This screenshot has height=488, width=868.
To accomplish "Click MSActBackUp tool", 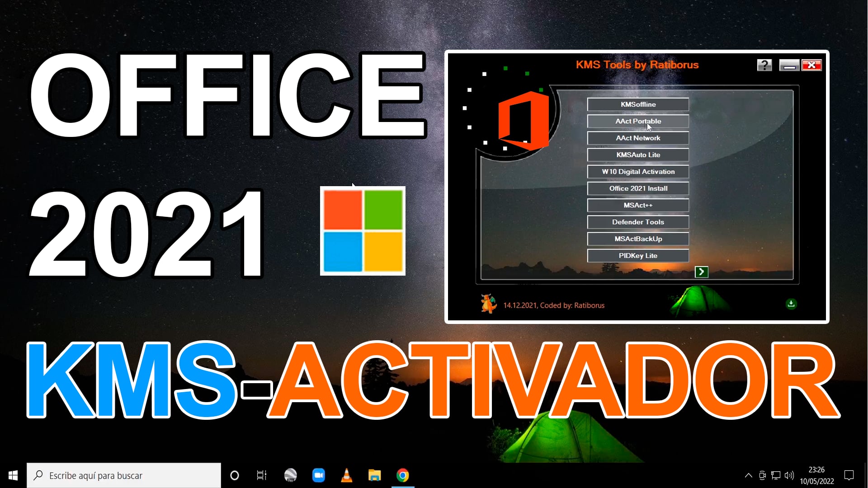I will click(x=638, y=238).
